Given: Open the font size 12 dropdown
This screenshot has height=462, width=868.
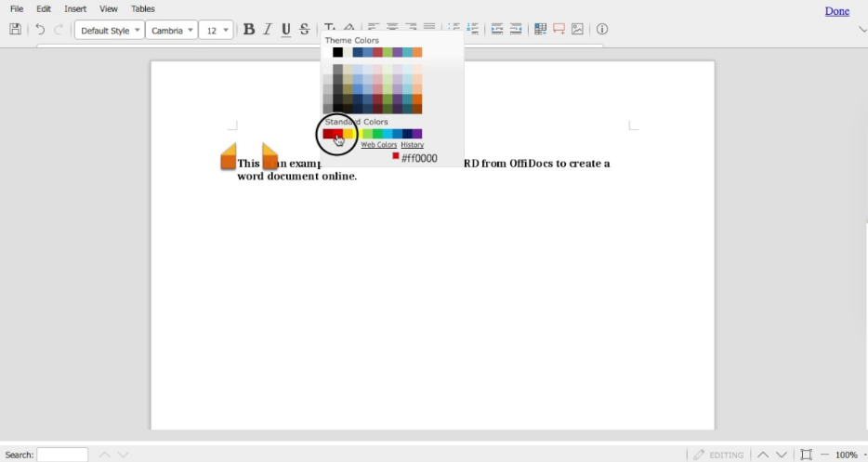Looking at the screenshot, I should point(217,30).
